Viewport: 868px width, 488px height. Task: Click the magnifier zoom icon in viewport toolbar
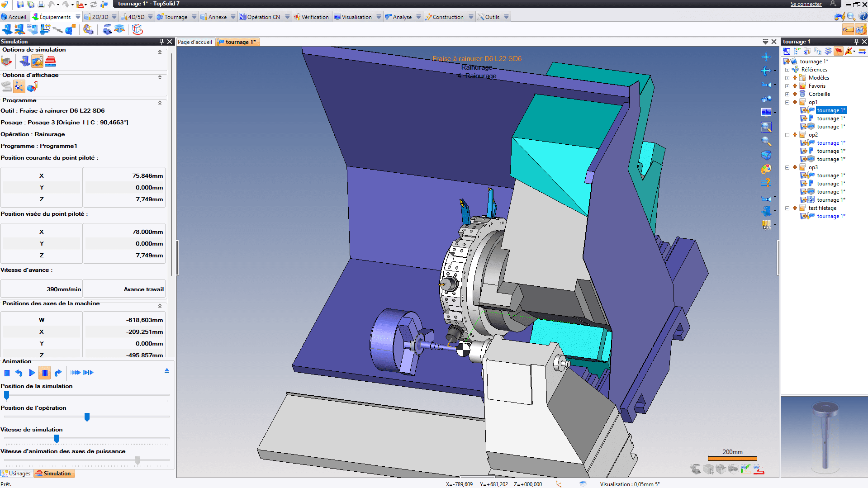766,141
